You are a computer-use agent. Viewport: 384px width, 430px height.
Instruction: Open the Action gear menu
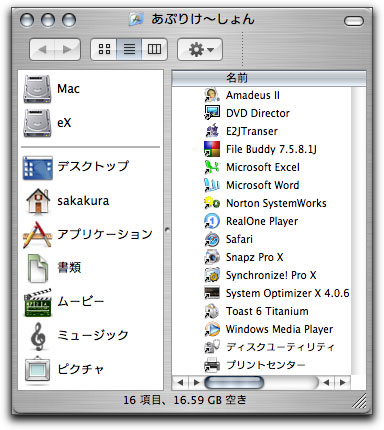click(200, 49)
